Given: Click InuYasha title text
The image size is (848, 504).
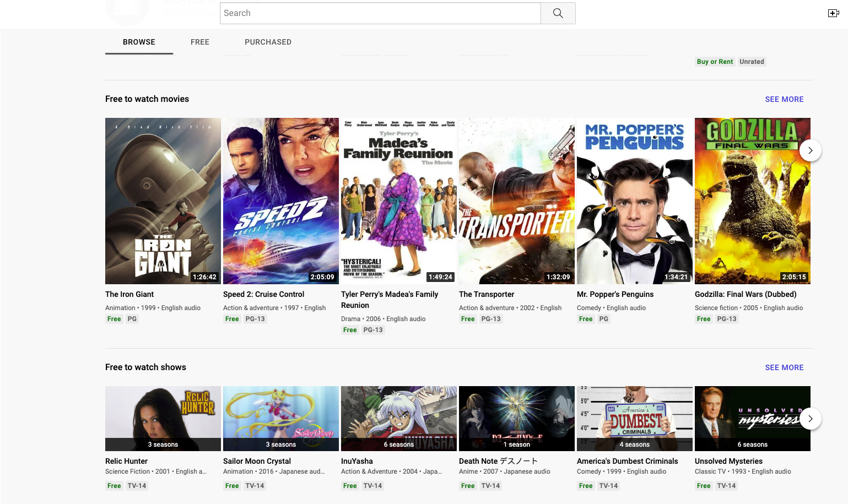Looking at the screenshot, I should click(357, 461).
